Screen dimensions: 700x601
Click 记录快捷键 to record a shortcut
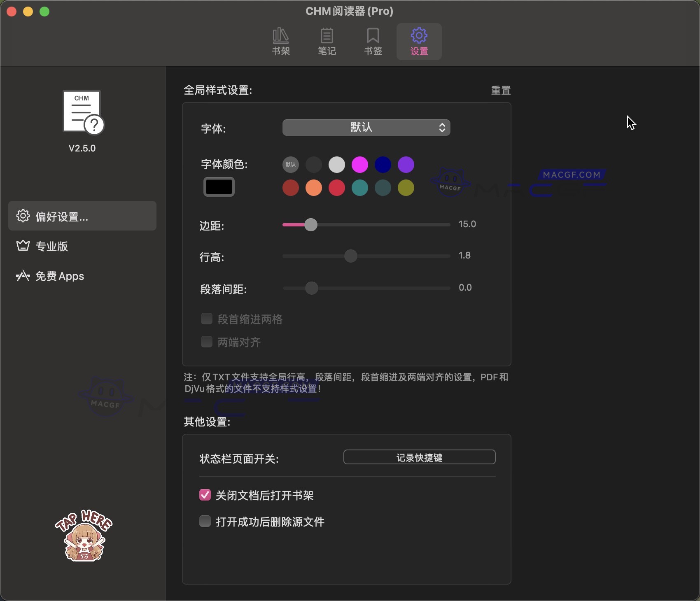(x=419, y=457)
